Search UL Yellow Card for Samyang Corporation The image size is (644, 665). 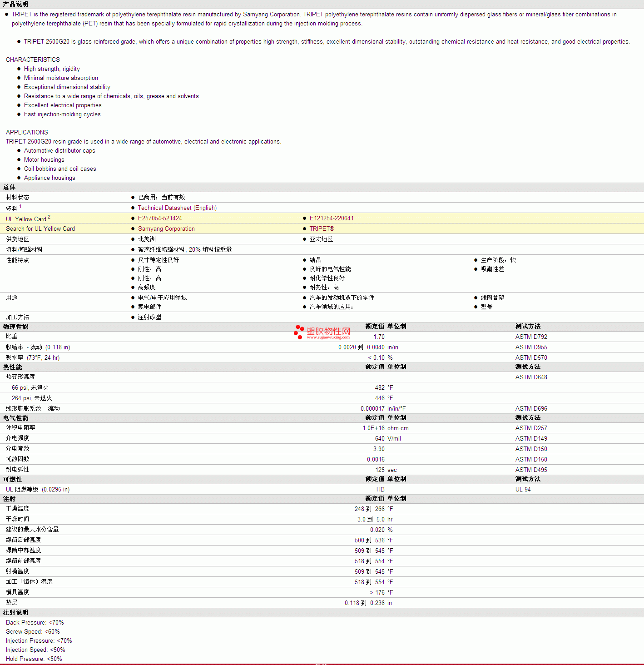pos(166,229)
